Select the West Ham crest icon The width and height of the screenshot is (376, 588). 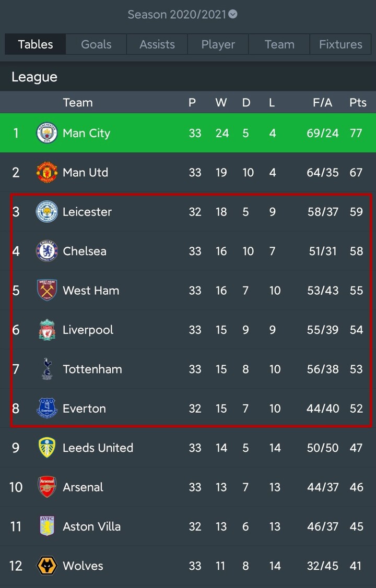click(x=46, y=291)
